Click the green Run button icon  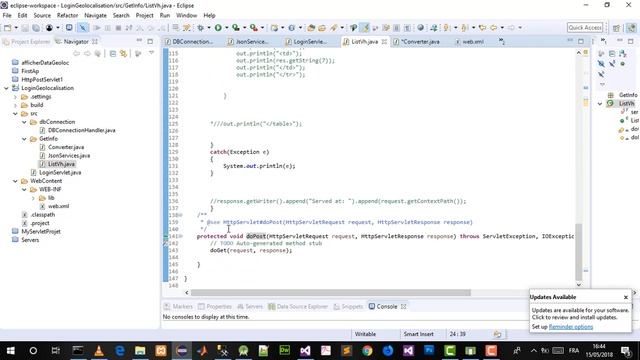tap(218, 28)
